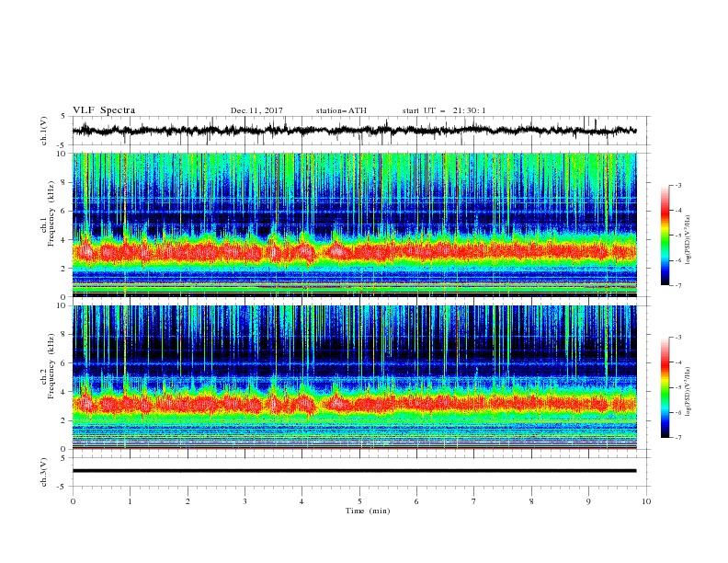Click the time axis tick label '2'
728x563 pixels.
pos(188,501)
